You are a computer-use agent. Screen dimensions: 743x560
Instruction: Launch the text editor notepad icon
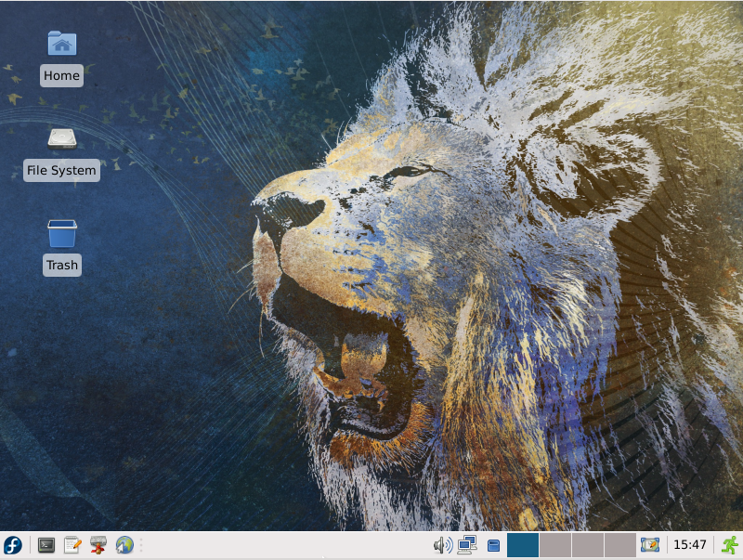point(72,545)
